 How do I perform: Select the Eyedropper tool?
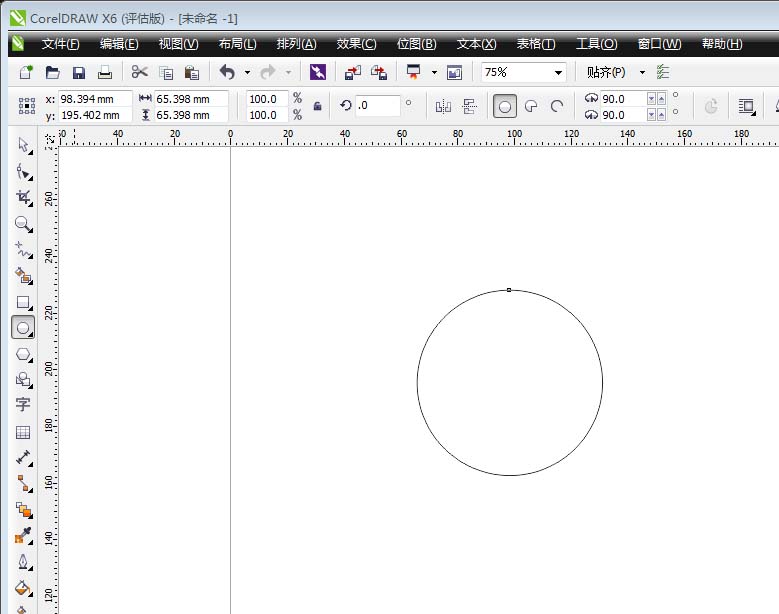(22, 536)
